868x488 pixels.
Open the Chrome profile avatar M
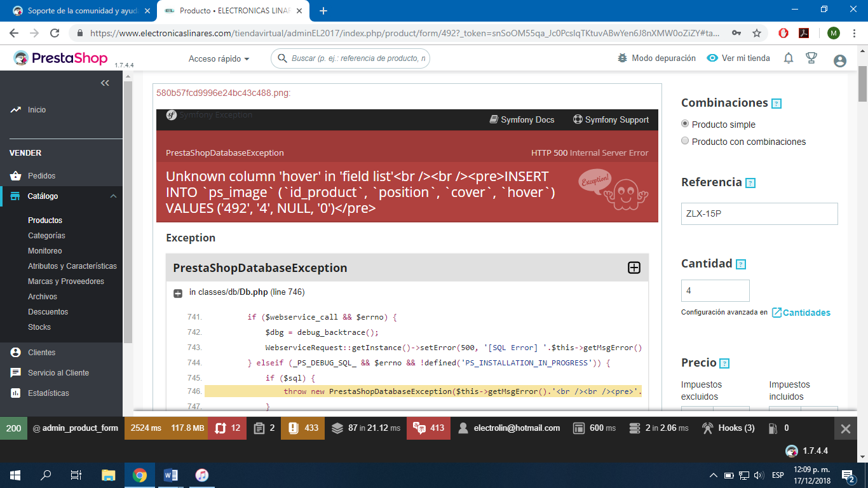click(x=834, y=33)
